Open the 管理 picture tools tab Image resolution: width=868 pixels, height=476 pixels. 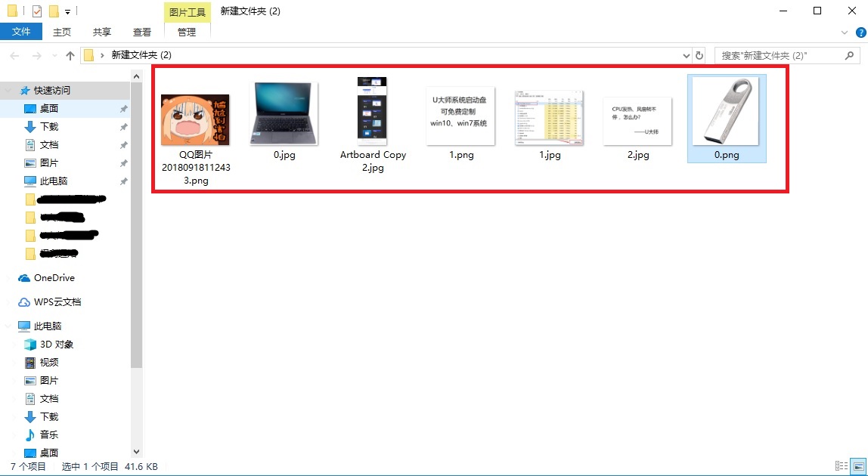(x=187, y=32)
